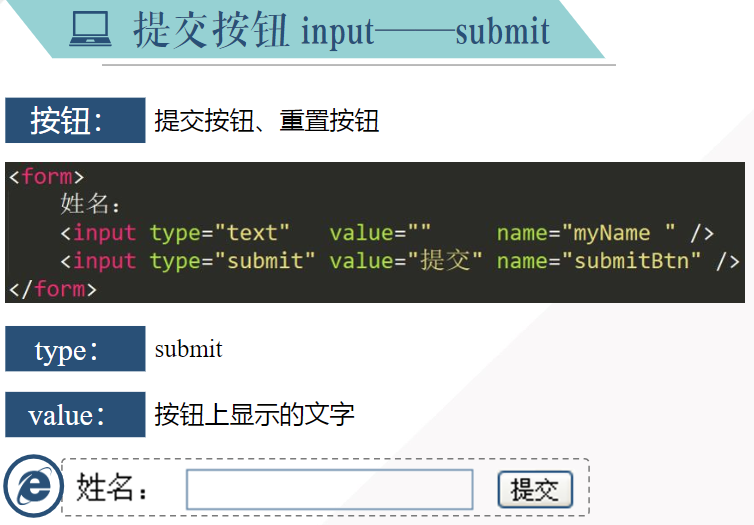This screenshot has height=525, width=754.
Task: Click 姓名: inside the code block
Action: (90, 204)
